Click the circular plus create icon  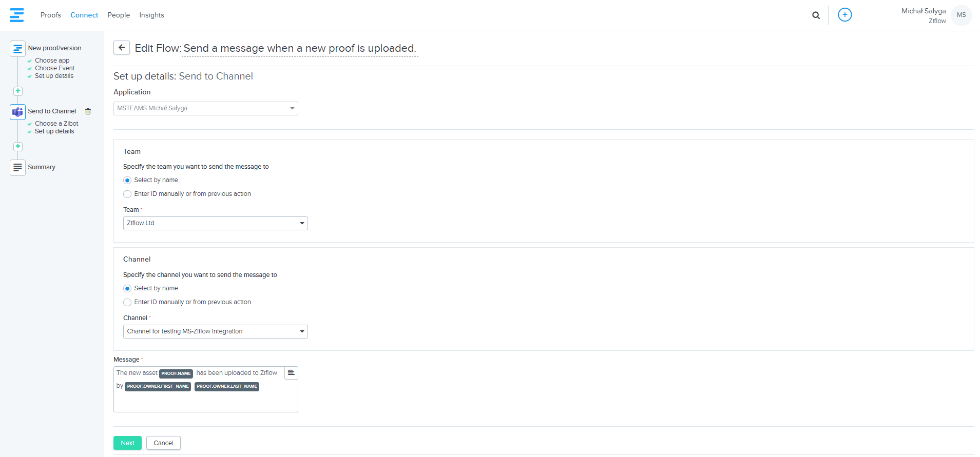pyautogui.click(x=844, y=15)
